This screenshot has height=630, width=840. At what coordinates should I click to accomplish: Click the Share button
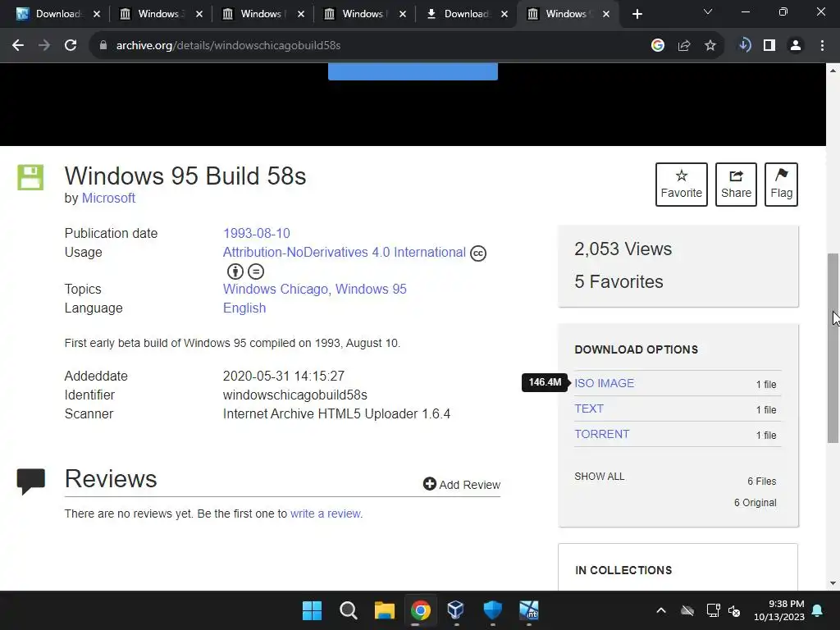pos(736,185)
